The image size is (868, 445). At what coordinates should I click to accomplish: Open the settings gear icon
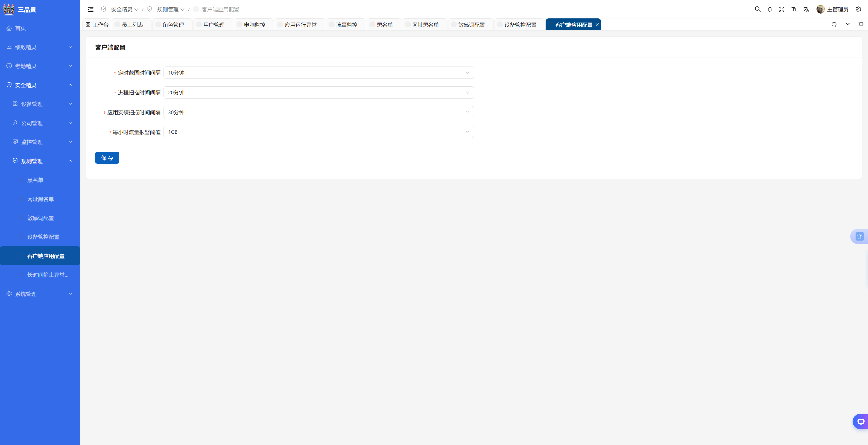(x=858, y=9)
